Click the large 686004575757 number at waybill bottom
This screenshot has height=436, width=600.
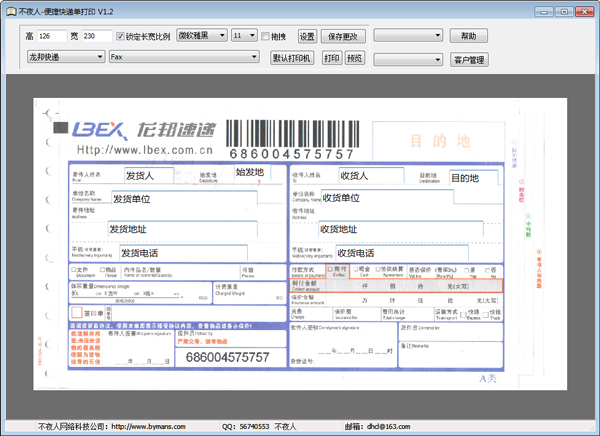[228, 357]
